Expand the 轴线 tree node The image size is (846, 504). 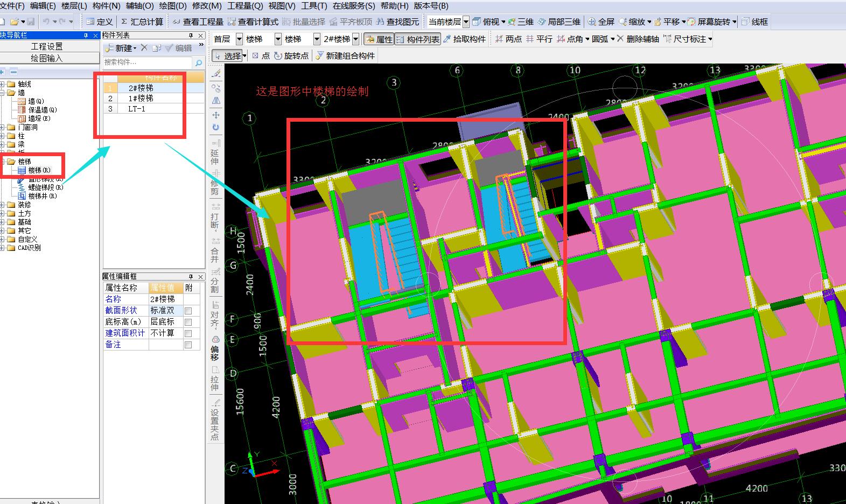(2, 84)
